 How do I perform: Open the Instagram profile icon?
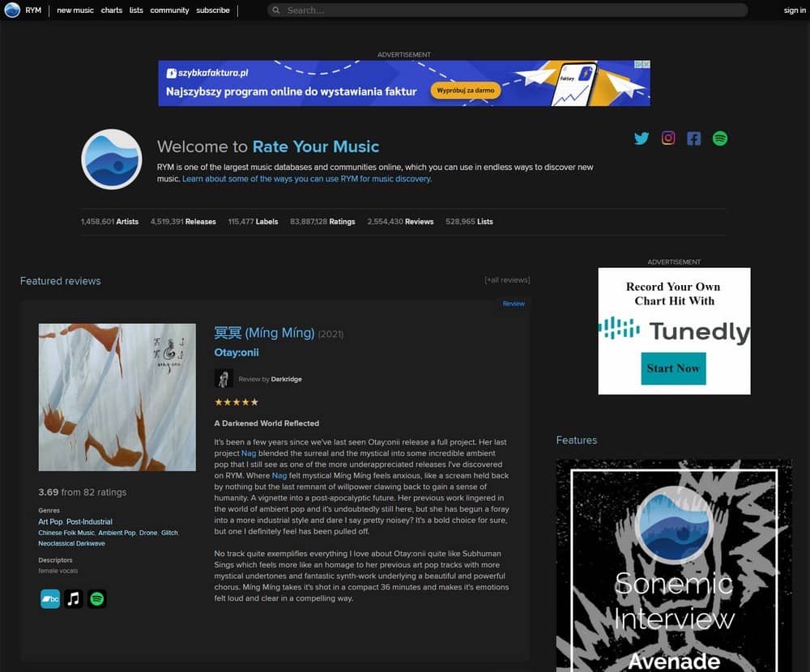[x=668, y=138]
